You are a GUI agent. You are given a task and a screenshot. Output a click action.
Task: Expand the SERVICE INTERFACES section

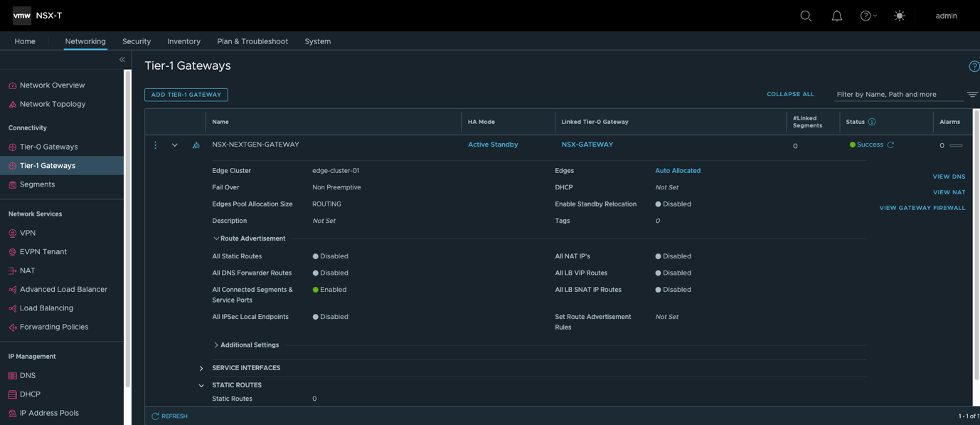coord(201,369)
